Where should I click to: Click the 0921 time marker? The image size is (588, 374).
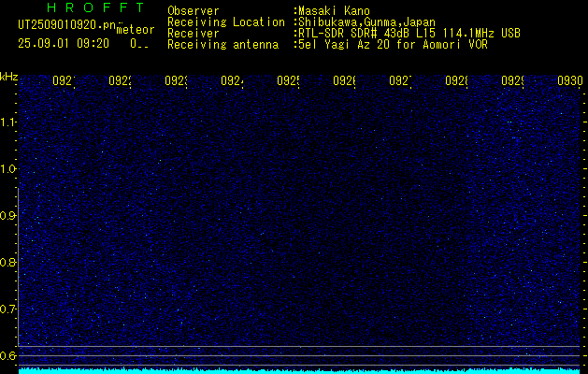tap(64, 80)
